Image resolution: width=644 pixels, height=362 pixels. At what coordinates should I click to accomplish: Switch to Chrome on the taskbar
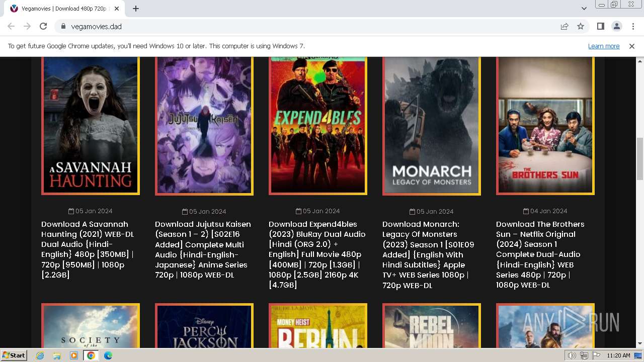[91, 355]
